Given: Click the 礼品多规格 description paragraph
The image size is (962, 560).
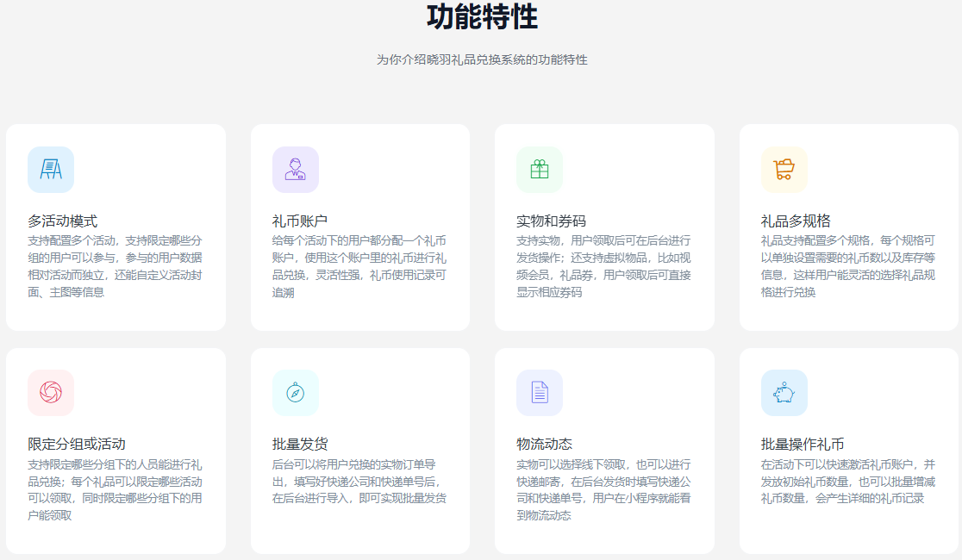Looking at the screenshot, I should pyautogui.click(x=847, y=266).
